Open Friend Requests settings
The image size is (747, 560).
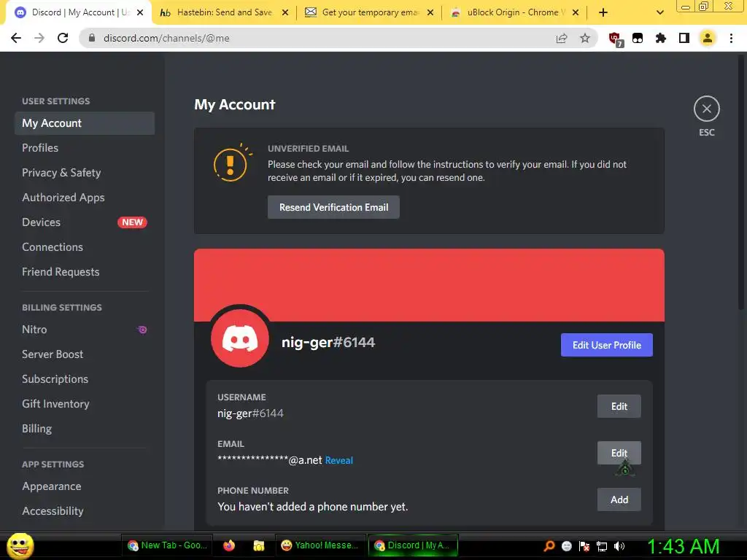coord(85,271)
